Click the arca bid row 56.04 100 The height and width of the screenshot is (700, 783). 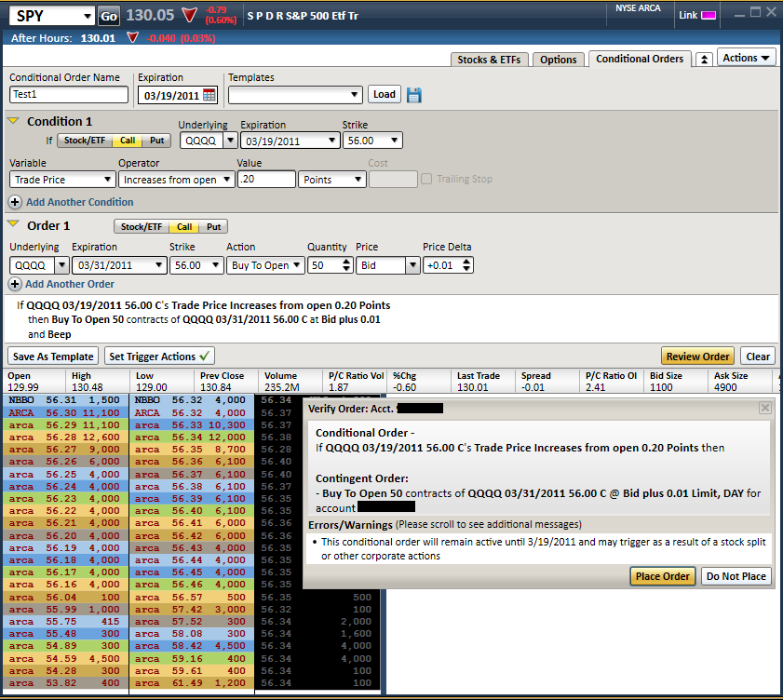coord(65,598)
